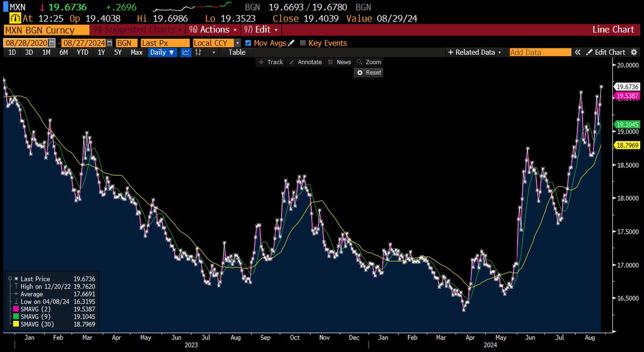644x352 pixels.
Task: Expand the Related Data dropdown
Action: 475,52
